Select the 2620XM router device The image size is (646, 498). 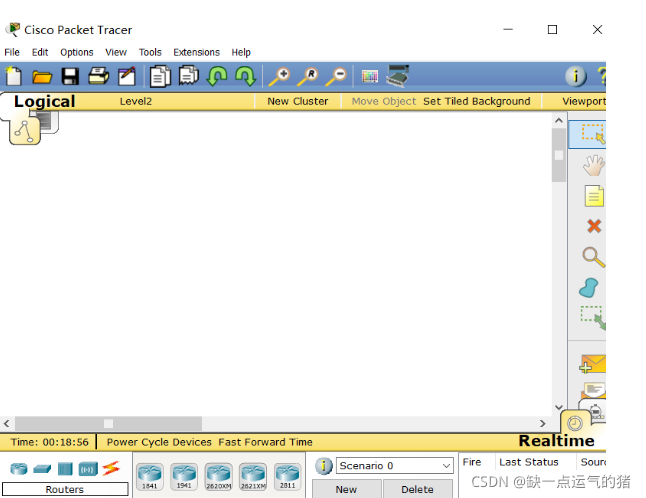218,477
